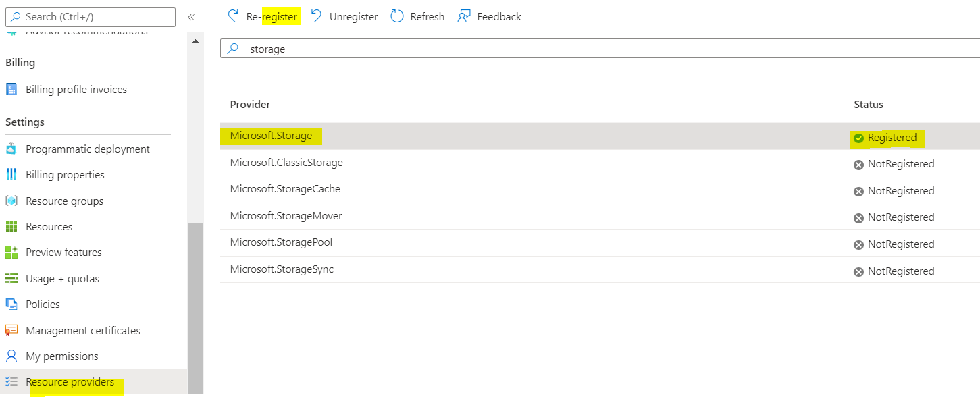This screenshot has width=980, height=397.
Task: Click NotRegistered icon for Microsoft.StorageCache
Action: point(859,191)
